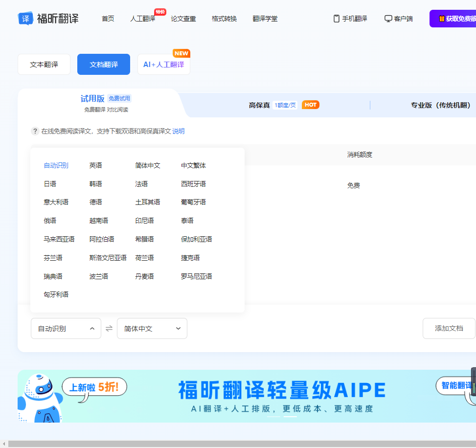Click the horizontal scrollbar left arrow
Viewport: 476px width, 448px height.
(4, 444)
